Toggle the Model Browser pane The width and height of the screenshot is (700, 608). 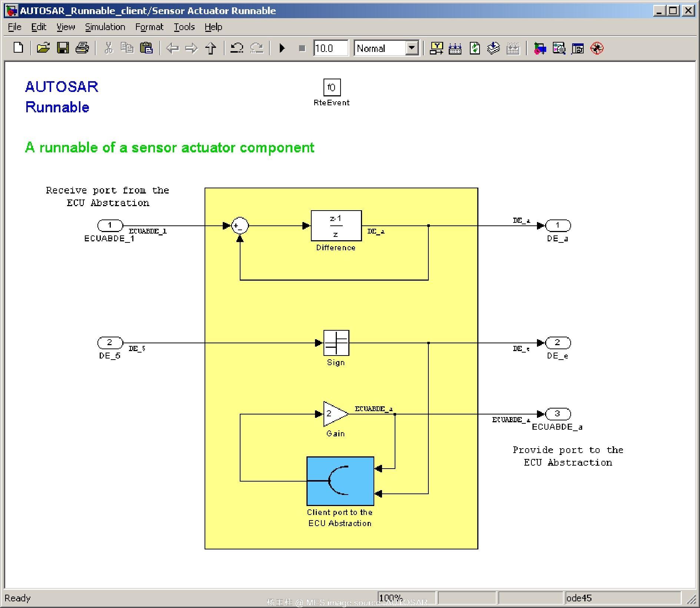pyautogui.click(x=576, y=48)
